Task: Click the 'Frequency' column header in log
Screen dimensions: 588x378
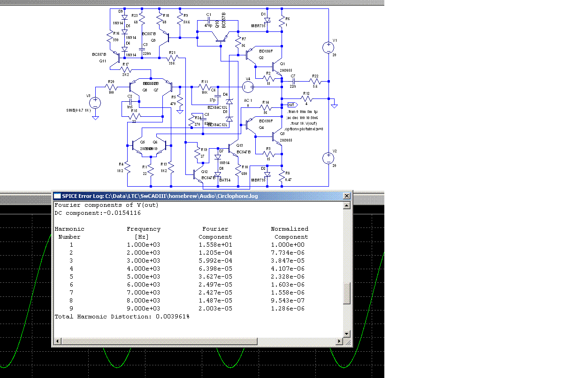Action: tap(144, 229)
